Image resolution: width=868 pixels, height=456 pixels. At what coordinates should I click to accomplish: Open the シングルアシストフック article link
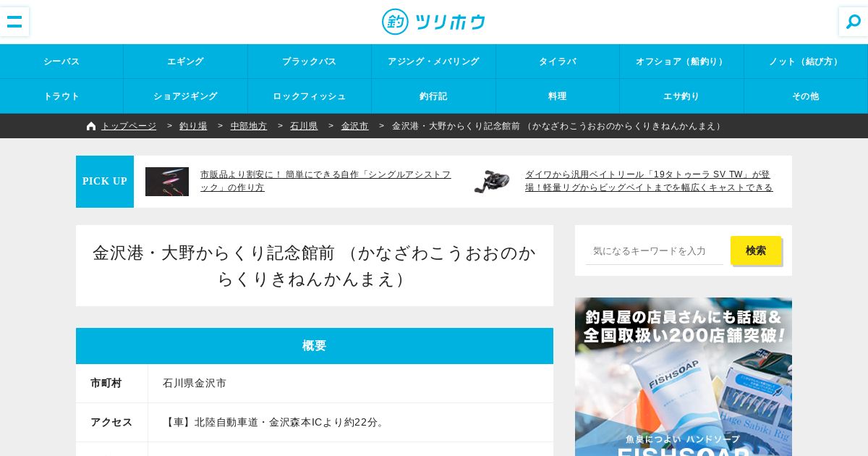(x=325, y=181)
